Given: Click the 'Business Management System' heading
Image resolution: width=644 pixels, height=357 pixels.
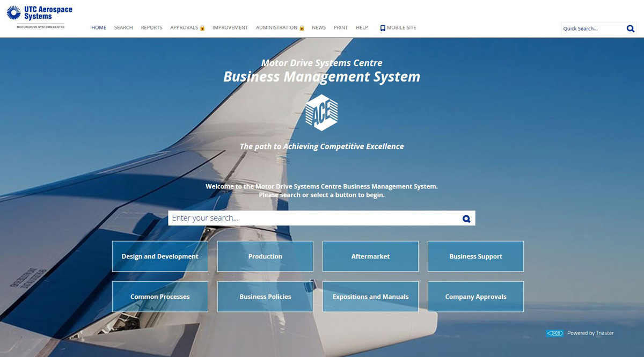Looking at the screenshot, I should pos(321,77).
